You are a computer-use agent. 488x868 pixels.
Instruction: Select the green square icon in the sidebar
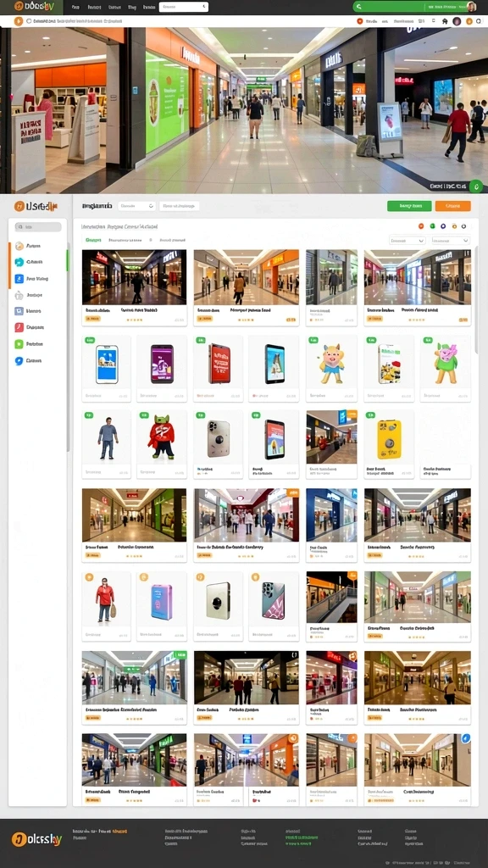pyautogui.click(x=19, y=344)
